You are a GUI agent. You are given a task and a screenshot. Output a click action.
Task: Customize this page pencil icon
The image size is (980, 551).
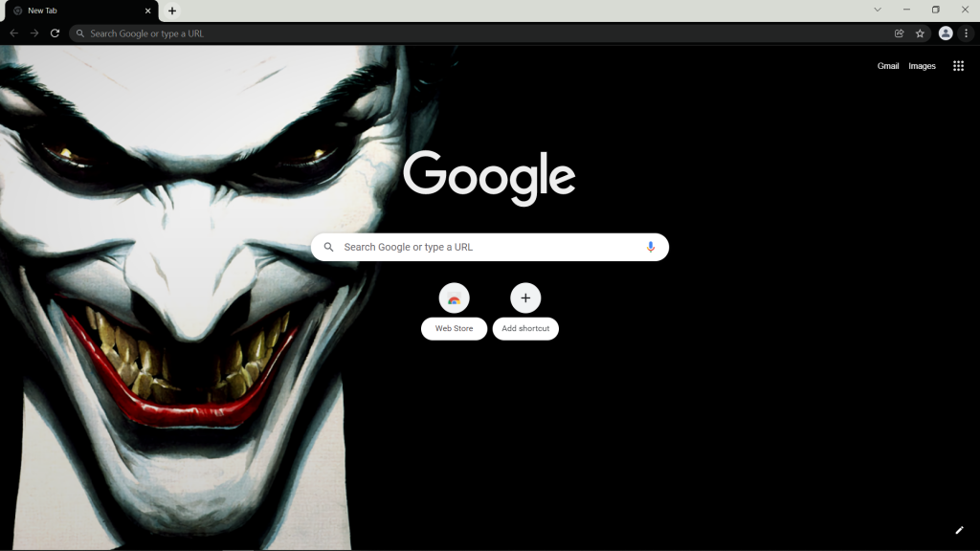click(959, 530)
